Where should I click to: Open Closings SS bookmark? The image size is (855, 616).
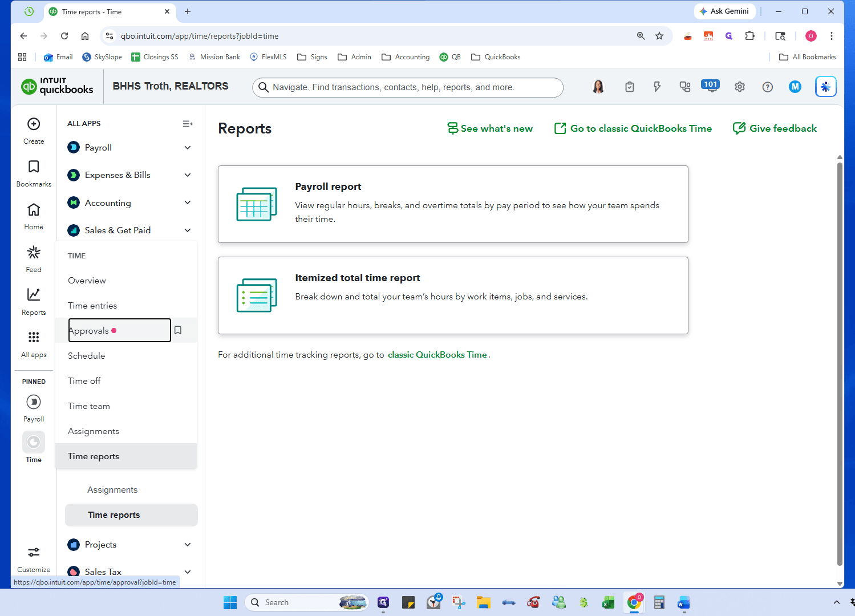click(155, 57)
